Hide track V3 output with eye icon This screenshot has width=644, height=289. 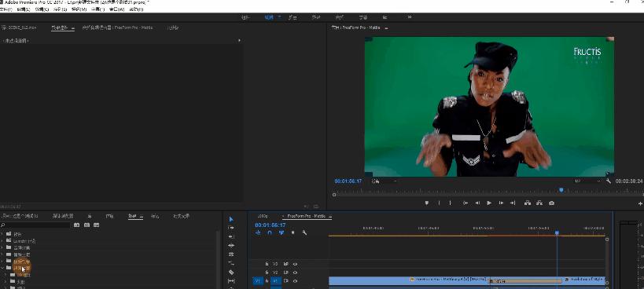(x=295, y=264)
